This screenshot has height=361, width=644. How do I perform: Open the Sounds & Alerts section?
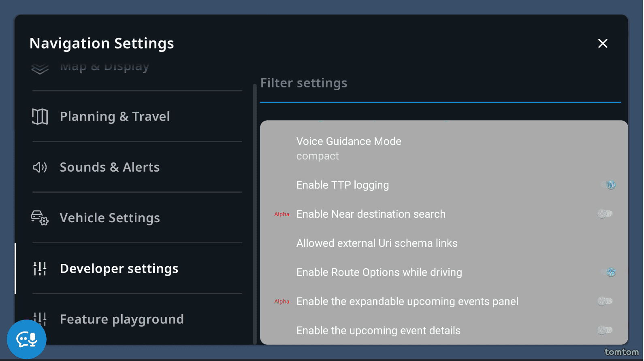tap(109, 167)
